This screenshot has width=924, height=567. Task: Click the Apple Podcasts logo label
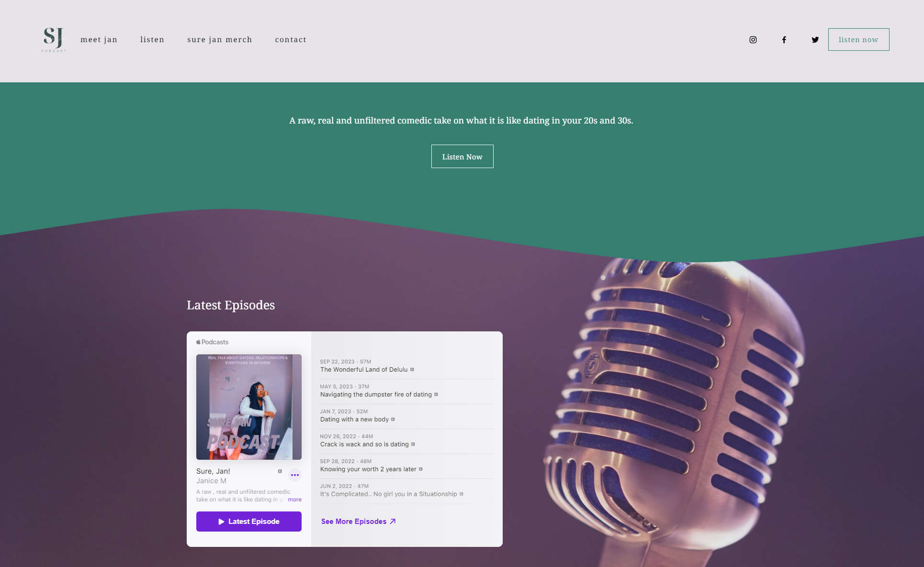[x=213, y=342]
